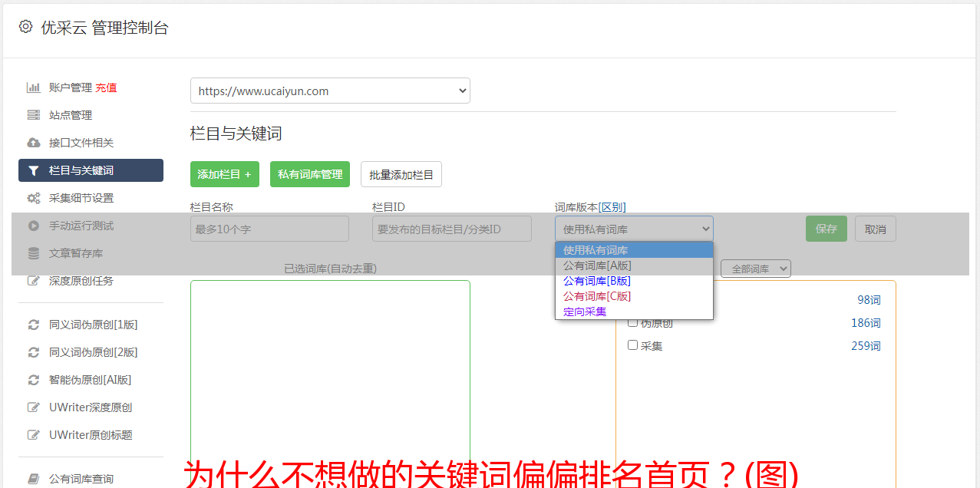Click the 259词 count
The image size is (980, 488).
(866, 346)
